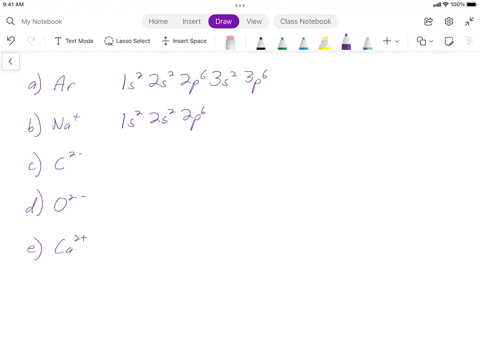Image resolution: width=480 pixels, height=360 pixels.
Task: Select the multicolor light-blue pen
Action: [x=367, y=43]
